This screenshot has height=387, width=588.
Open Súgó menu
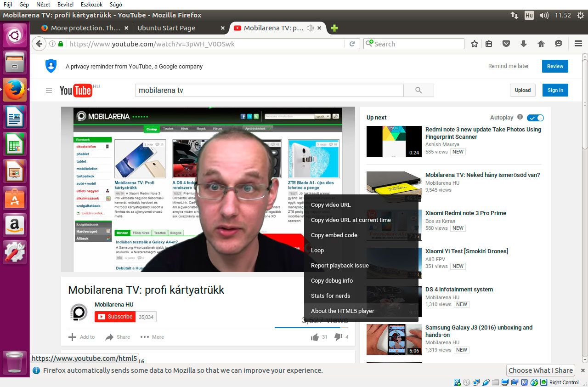116,5
